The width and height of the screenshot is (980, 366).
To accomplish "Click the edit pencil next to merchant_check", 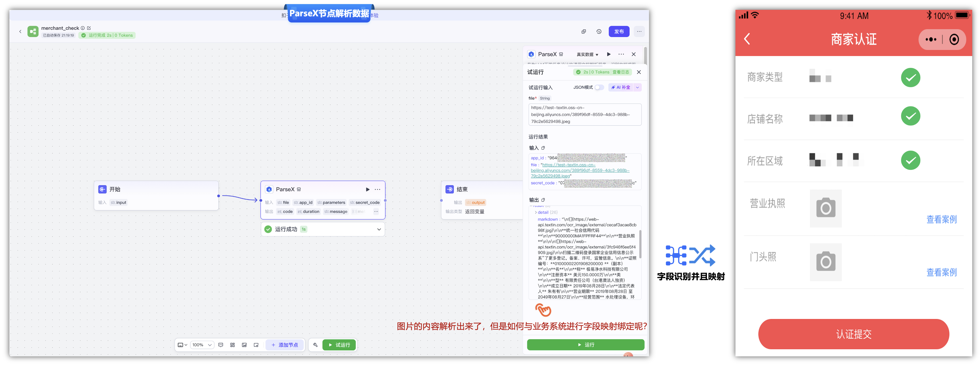I will [89, 28].
